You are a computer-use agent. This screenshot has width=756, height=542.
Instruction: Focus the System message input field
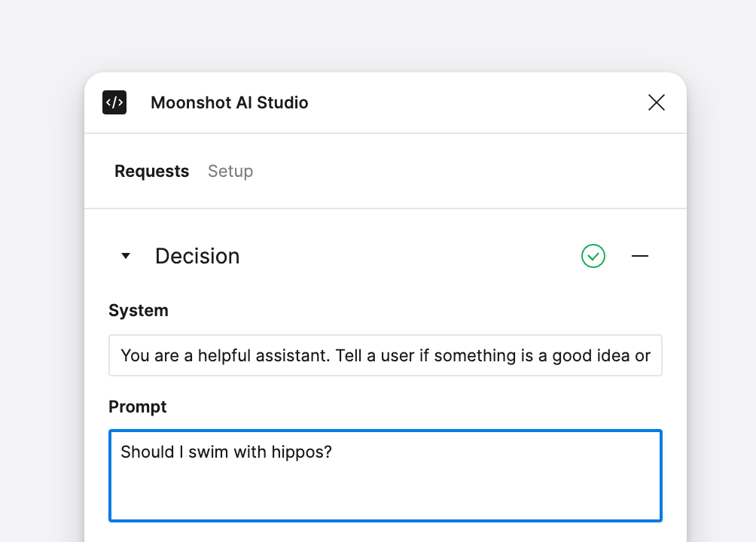[x=385, y=355]
